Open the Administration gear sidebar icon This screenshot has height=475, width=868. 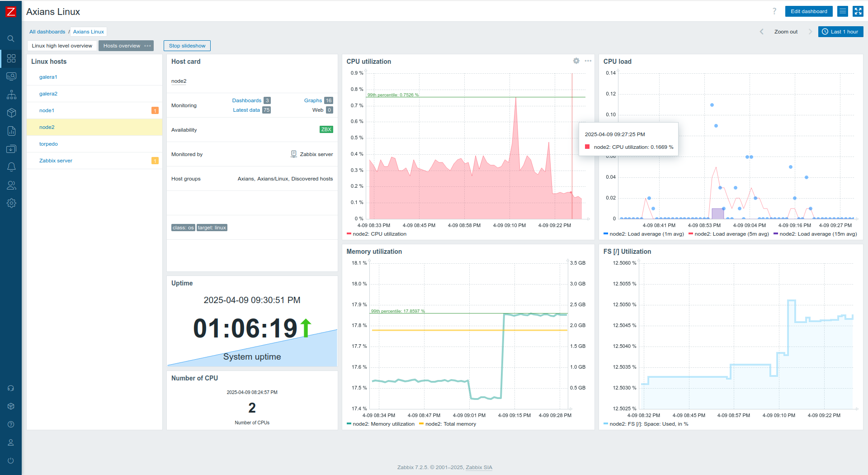[11, 203]
